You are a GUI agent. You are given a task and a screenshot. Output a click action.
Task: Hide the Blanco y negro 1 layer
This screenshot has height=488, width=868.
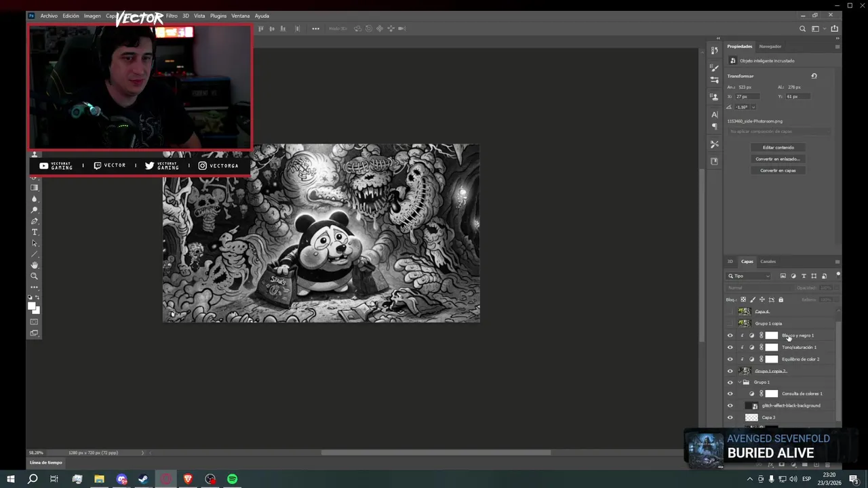click(730, 335)
